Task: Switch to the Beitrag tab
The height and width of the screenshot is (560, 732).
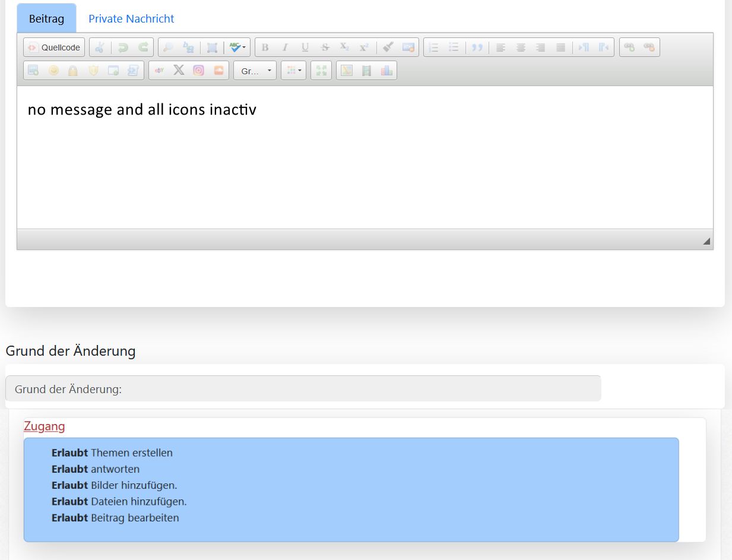Action: [x=46, y=19]
